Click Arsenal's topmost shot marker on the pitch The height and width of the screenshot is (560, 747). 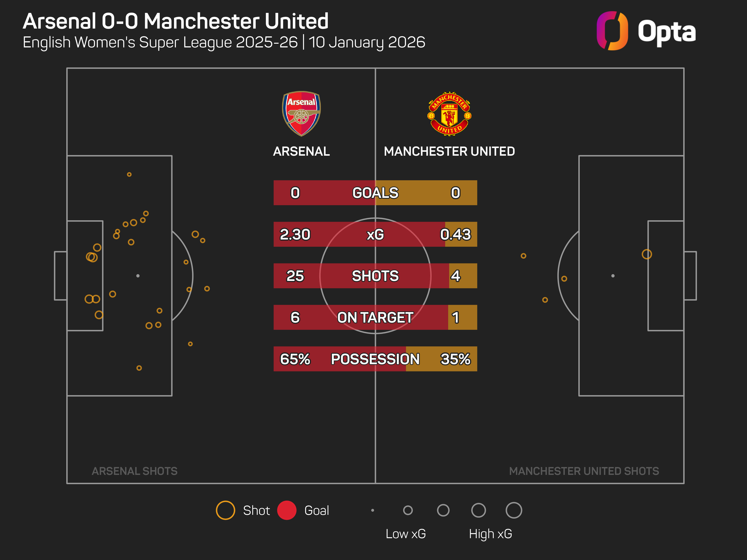click(129, 175)
